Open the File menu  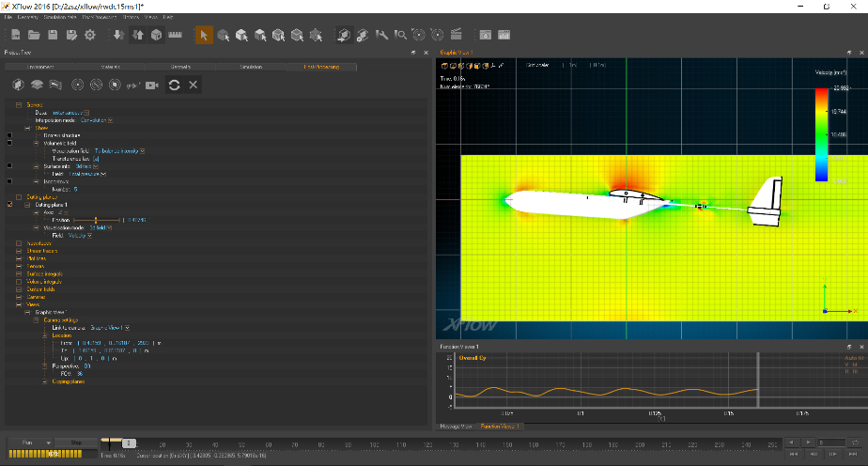[x=8, y=18]
